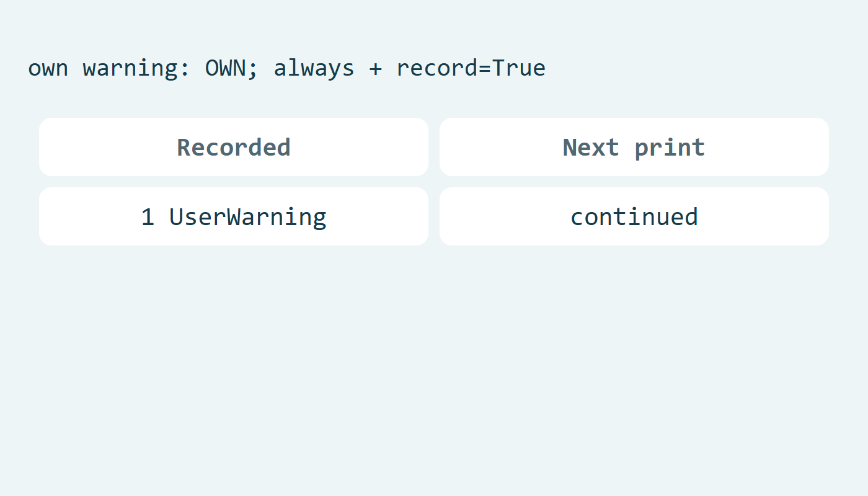Click the word OWN in heading
868x496 pixels.
tap(226, 68)
